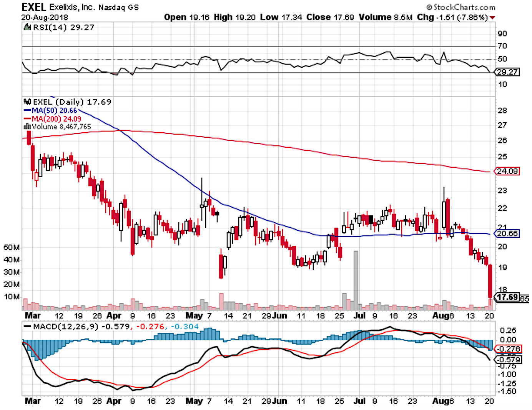Click the Low 17.34 value
Screen dimensions: 532x410
tap(281, 17)
